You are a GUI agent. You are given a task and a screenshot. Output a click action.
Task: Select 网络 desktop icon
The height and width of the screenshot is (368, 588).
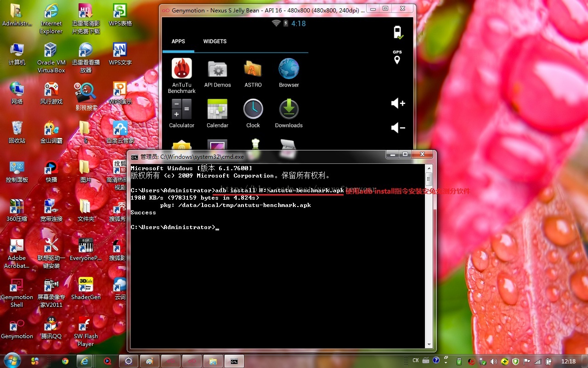(x=17, y=93)
